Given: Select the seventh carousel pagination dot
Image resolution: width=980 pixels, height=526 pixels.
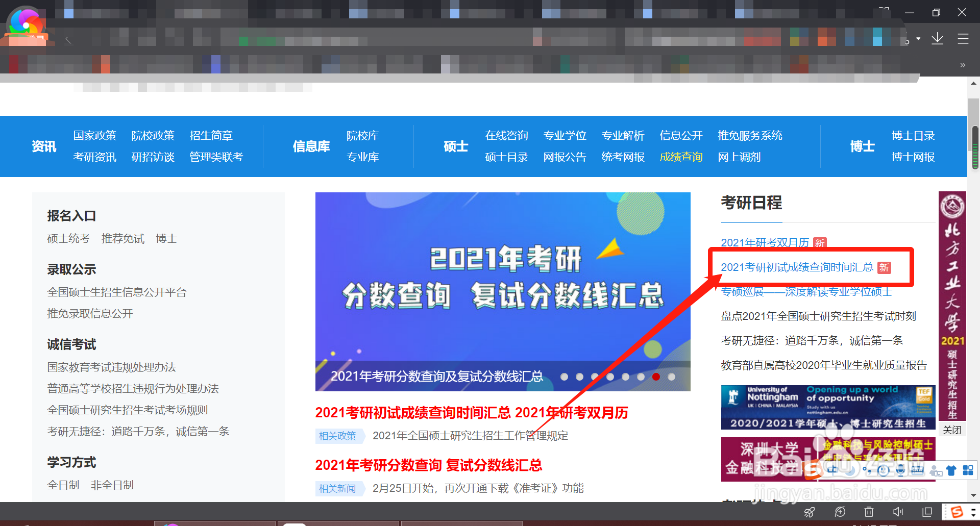Looking at the screenshot, I should (x=656, y=377).
